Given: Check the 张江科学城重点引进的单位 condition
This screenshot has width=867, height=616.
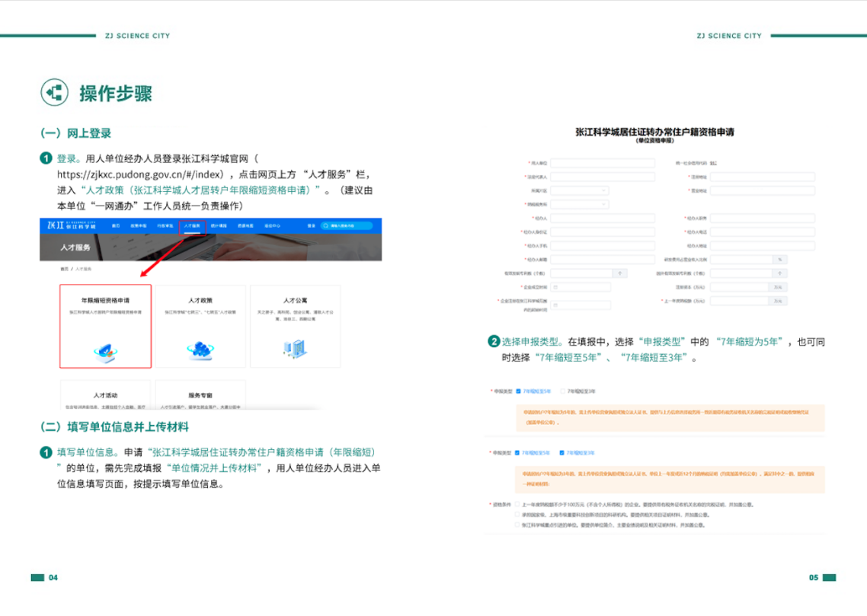Looking at the screenshot, I should coord(517,525).
